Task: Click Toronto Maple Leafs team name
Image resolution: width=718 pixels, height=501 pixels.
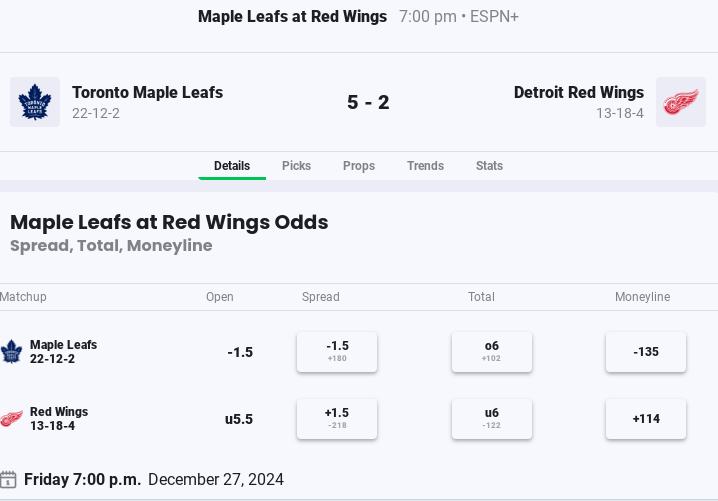Action: 147,93
